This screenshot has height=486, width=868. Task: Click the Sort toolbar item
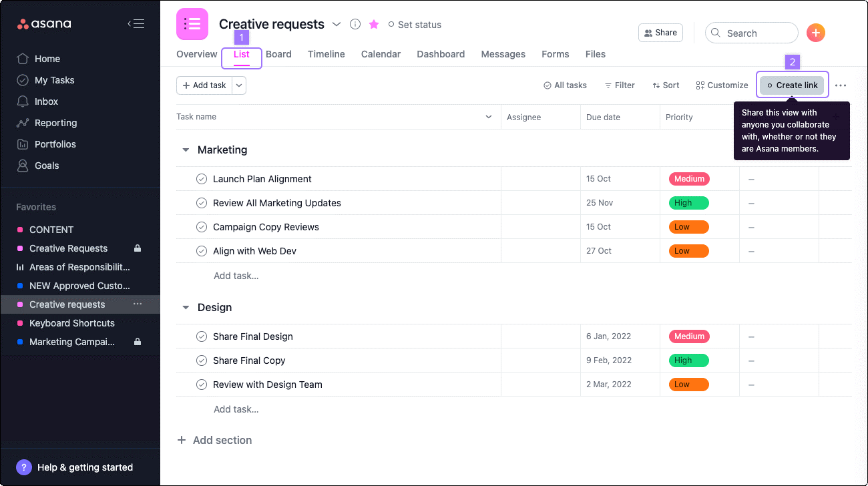(x=666, y=85)
